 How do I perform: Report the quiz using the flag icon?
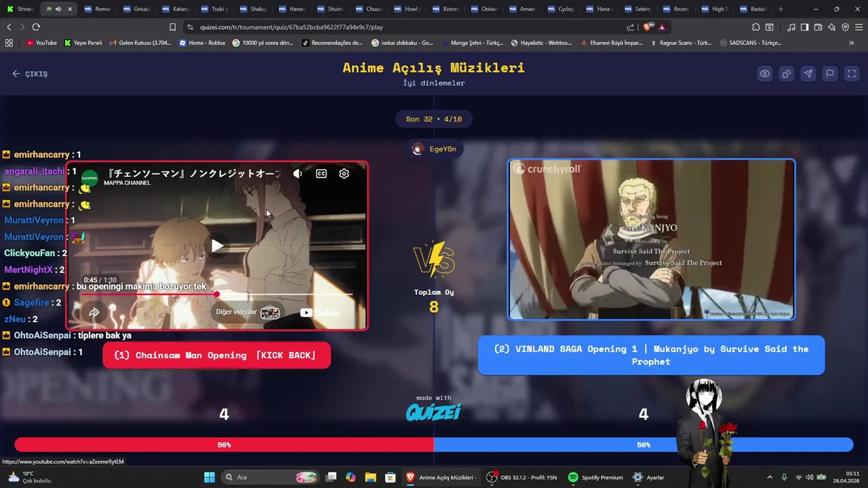point(829,74)
